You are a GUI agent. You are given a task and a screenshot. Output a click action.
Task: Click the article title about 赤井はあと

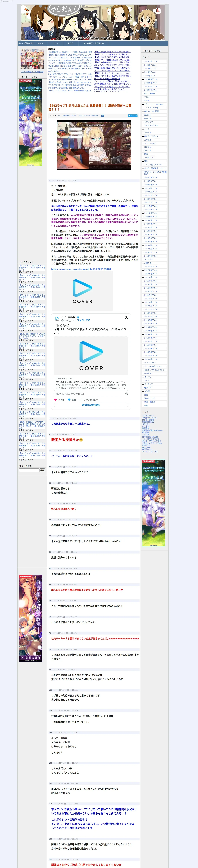pos(90,107)
